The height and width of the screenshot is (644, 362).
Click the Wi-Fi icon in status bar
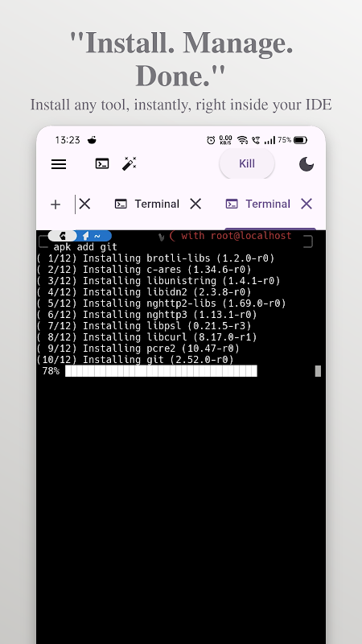coord(243,140)
